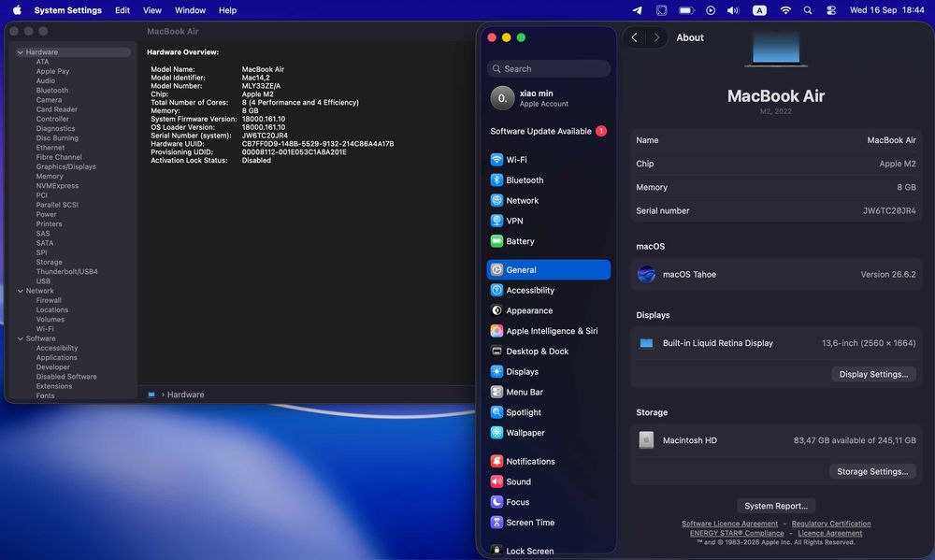Open Control Centre in the menu bar
The height and width of the screenshot is (560, 935).
point(830,10)
